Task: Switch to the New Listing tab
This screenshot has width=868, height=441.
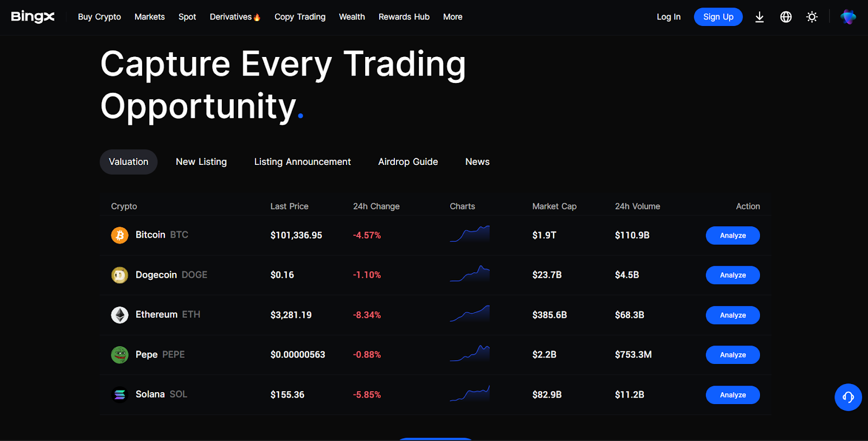Action: [201, 162]
